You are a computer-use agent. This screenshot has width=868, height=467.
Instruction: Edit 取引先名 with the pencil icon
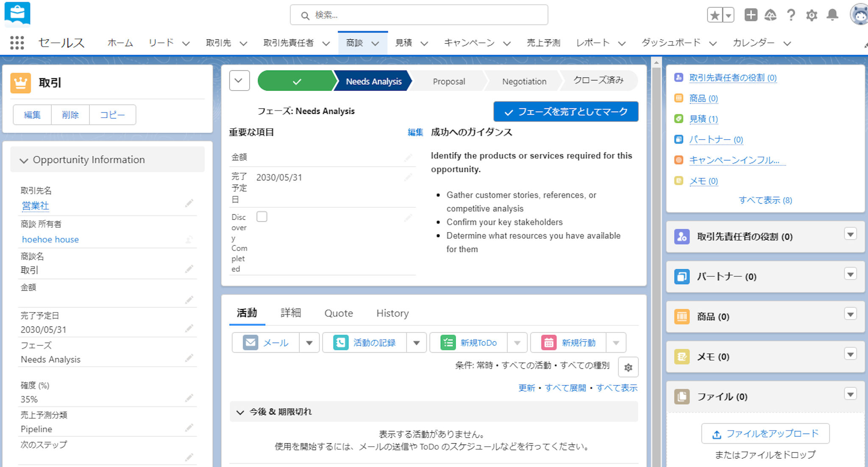[189, 204]
